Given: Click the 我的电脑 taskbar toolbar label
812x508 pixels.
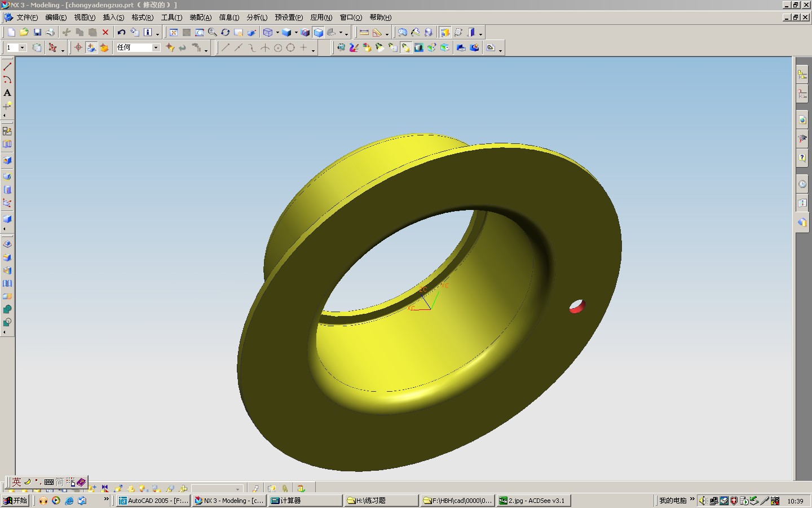Looking at the screenshot, I should [x=673, y=501].
